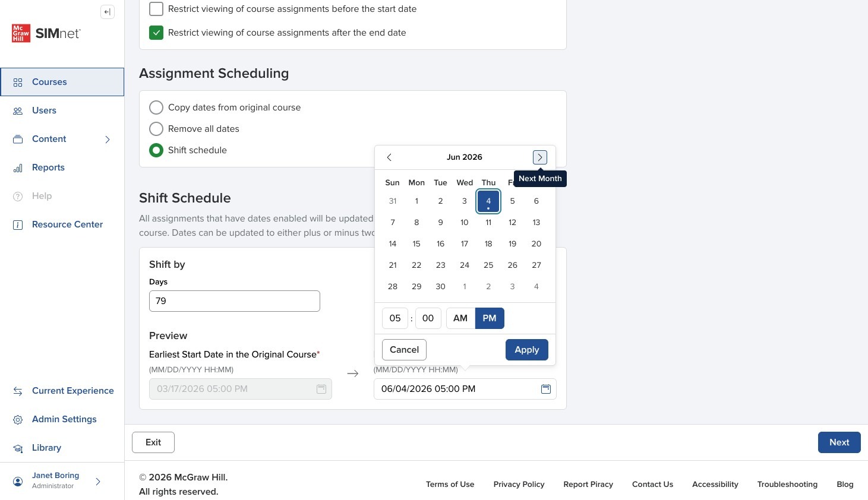Uncheck Restrict viewing after the end date

pos(156,33)
